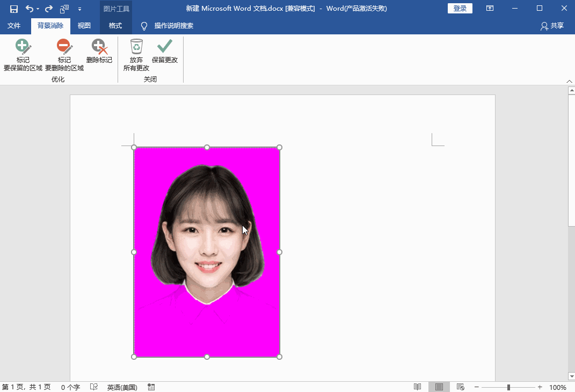Viewport: 575px width, 392px height.
Task: Click the top-left handle of the picture
Action: point(134,148)
